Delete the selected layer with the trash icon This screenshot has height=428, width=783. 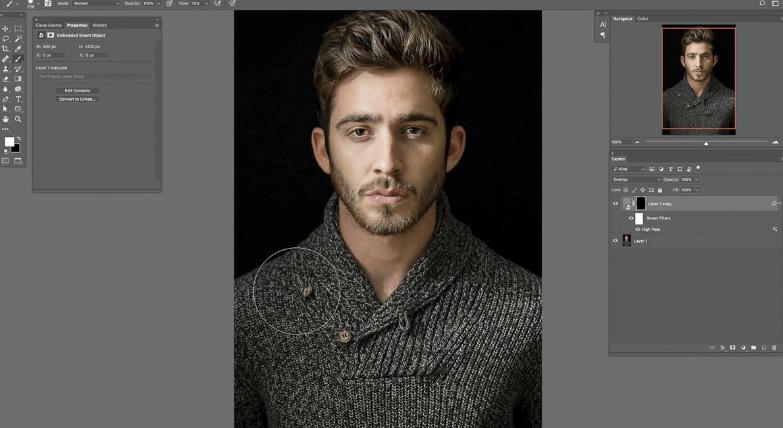coord(775,348)
